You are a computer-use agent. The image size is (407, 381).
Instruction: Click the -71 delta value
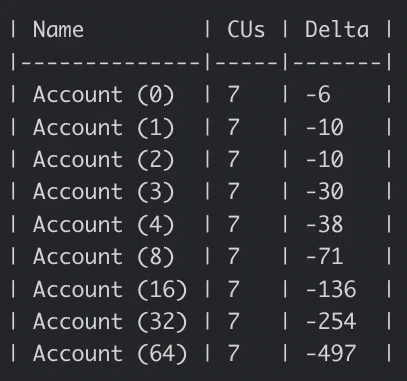click(324, 256)
